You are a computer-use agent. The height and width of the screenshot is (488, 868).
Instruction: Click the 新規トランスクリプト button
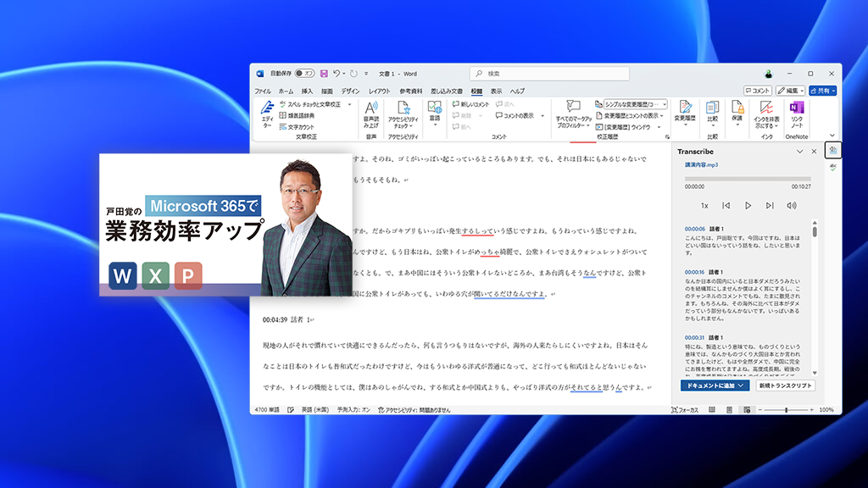[786, 385]
